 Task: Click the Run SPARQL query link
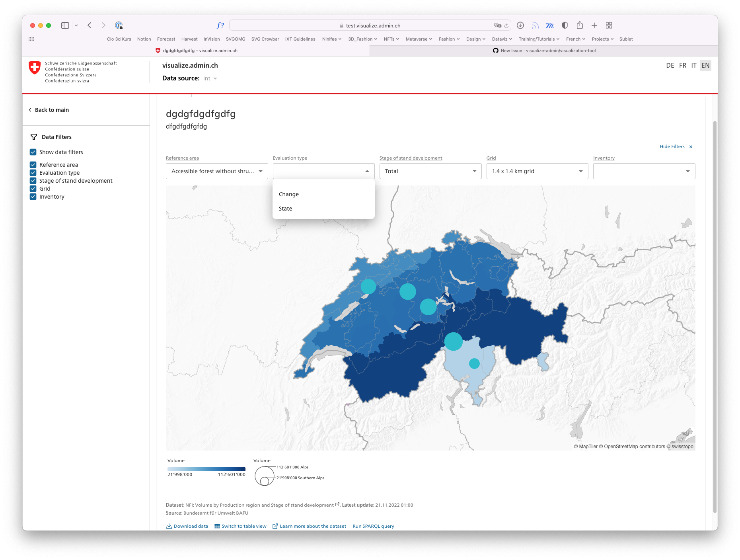pos(373,526)
